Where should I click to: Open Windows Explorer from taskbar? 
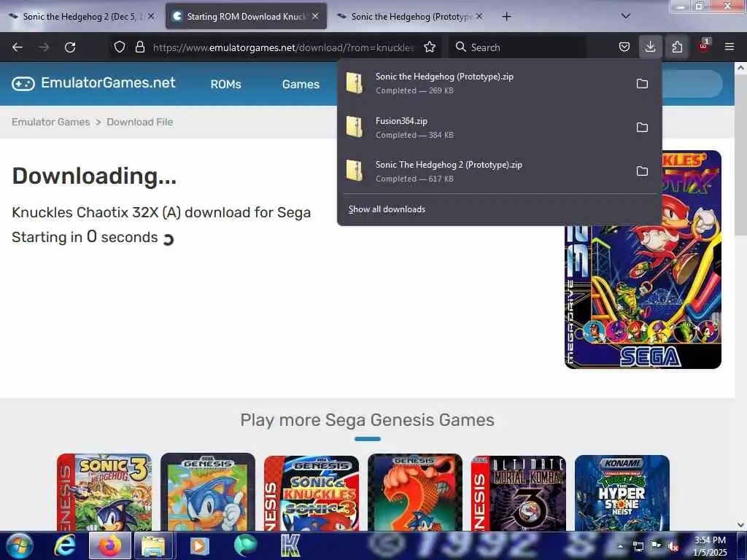click(x=155, y=545)
